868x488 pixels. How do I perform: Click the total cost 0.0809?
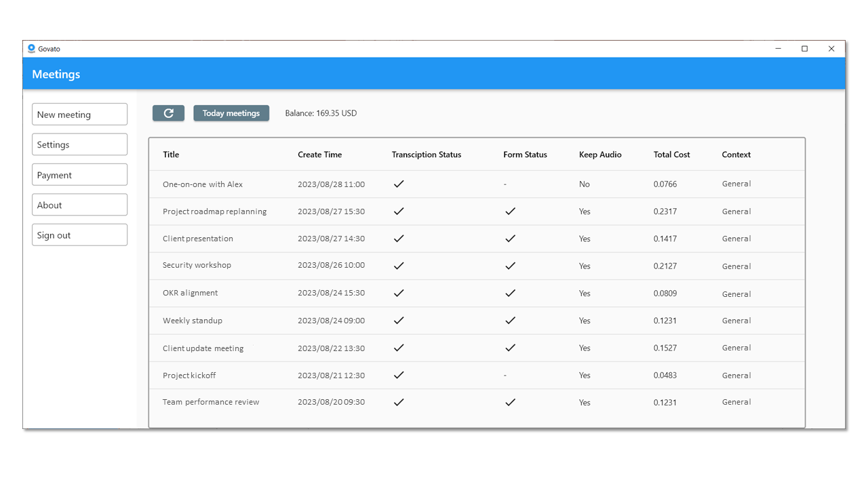click(x=665, y=293)
